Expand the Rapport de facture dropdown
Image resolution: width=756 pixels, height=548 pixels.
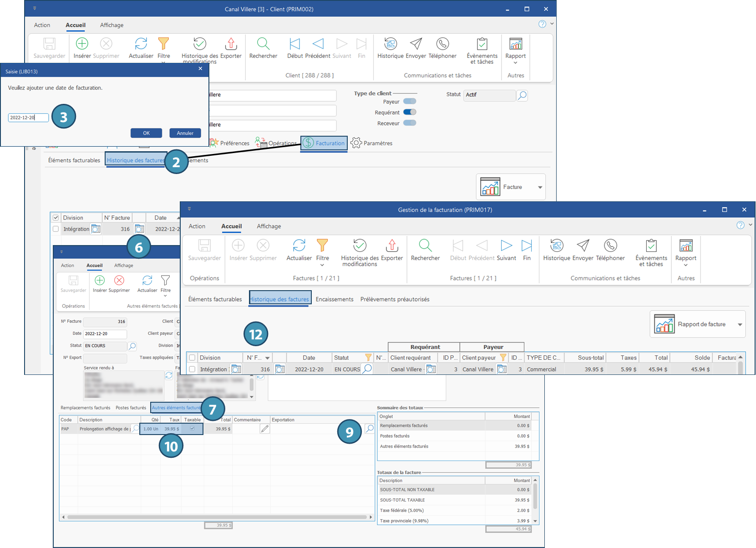click(740, 324)
